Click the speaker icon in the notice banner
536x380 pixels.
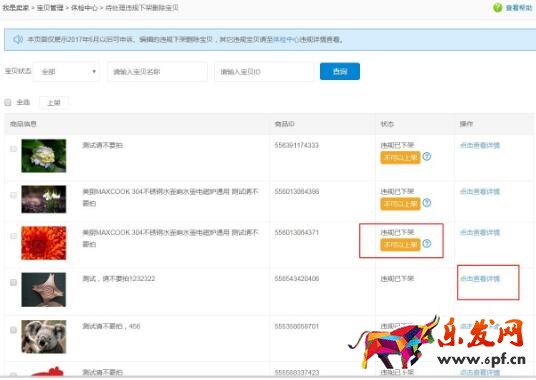click(17, 39)
